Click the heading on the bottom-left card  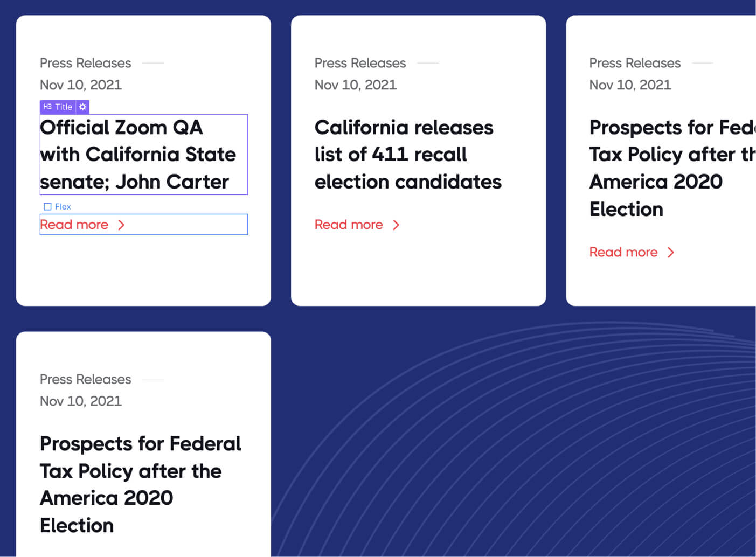click(140, 484)
